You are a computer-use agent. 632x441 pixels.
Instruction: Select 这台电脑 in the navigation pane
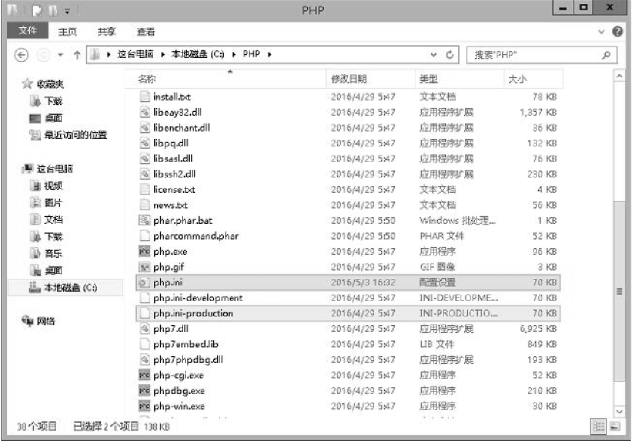55,168
